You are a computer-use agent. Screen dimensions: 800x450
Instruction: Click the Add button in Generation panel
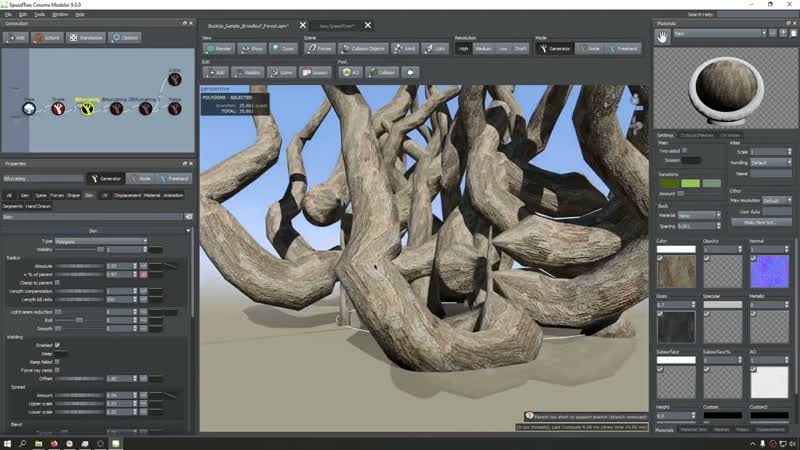coord(15,38)
